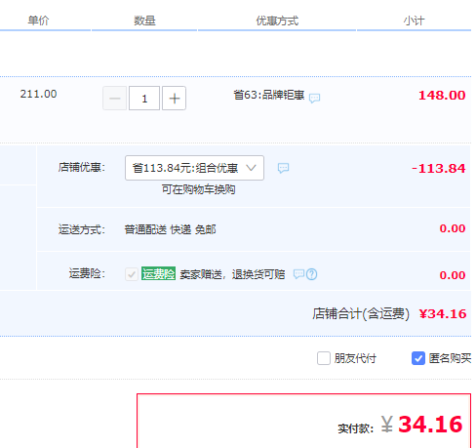
Task: Toggle the 运费险 checkbox
Action: pyautogui.click(x=132, y=274)
